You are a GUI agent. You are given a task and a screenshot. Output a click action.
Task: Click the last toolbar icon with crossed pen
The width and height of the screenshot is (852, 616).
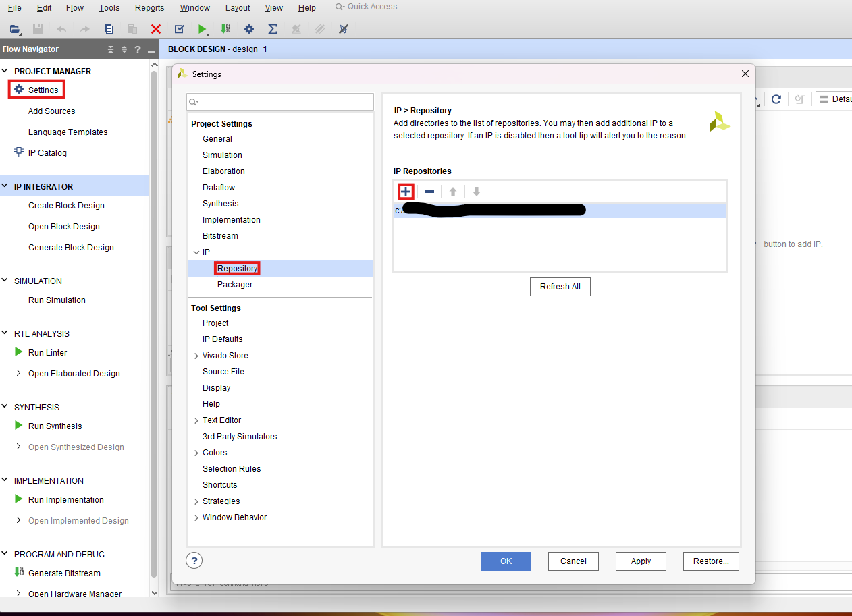pos(343,29)
